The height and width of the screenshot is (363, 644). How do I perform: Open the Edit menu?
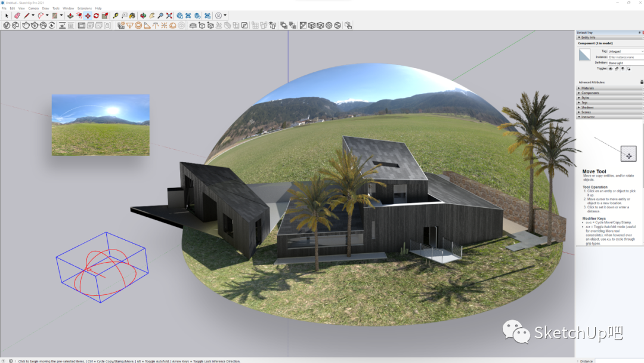pyautogui.click(x=13, y=8)
